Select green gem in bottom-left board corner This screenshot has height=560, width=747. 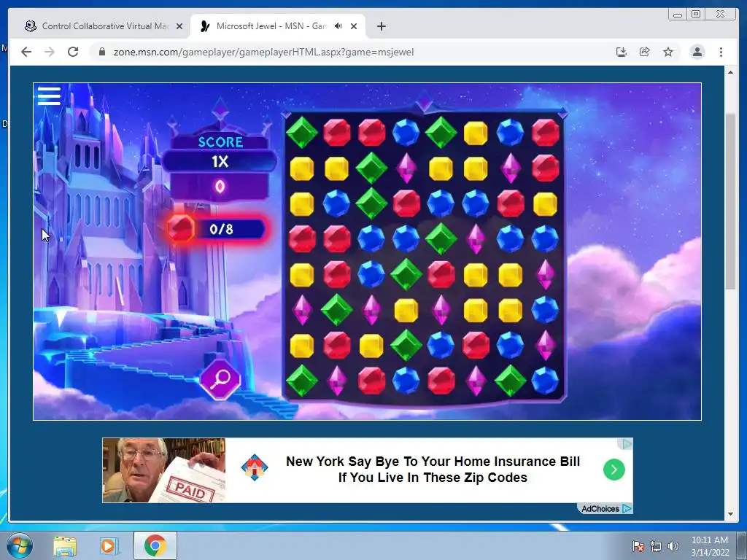coord(302,381)
